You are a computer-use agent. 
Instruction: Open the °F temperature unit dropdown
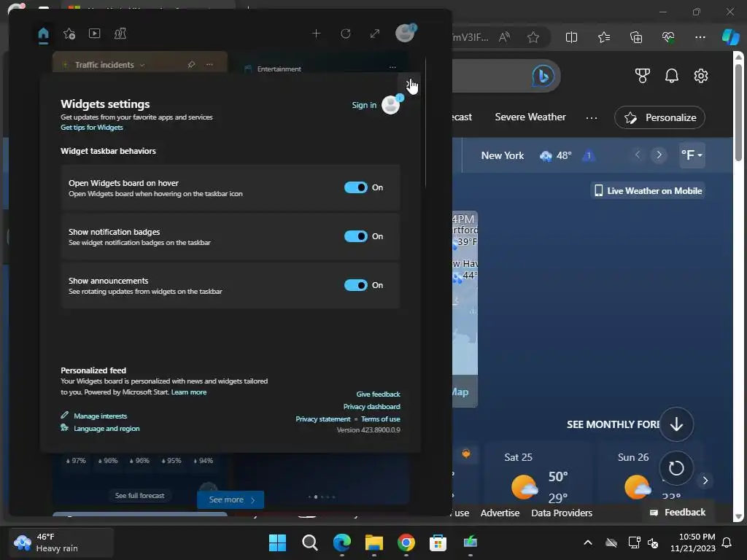click(x=692, y=155)
